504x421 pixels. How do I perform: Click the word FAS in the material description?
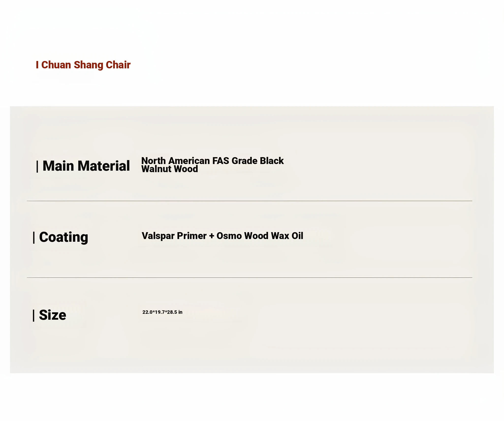(x=221, y=161)
